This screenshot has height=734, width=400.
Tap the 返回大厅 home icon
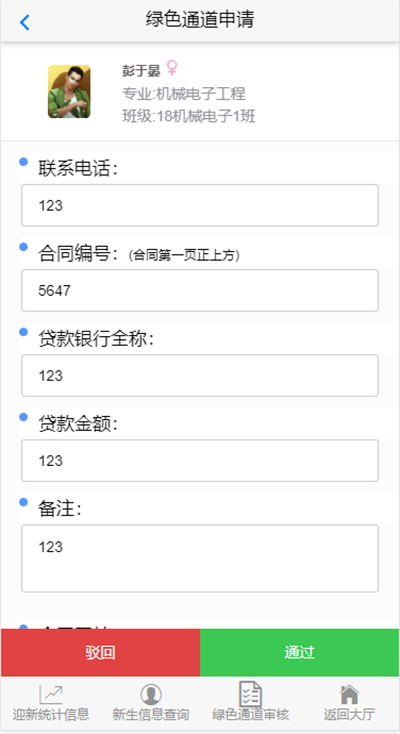point(349,695)
